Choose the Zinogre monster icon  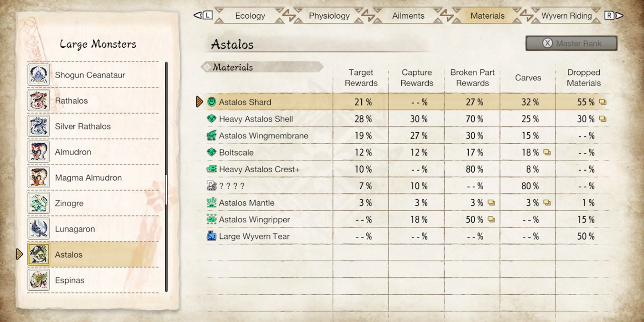tap(39, 203)
